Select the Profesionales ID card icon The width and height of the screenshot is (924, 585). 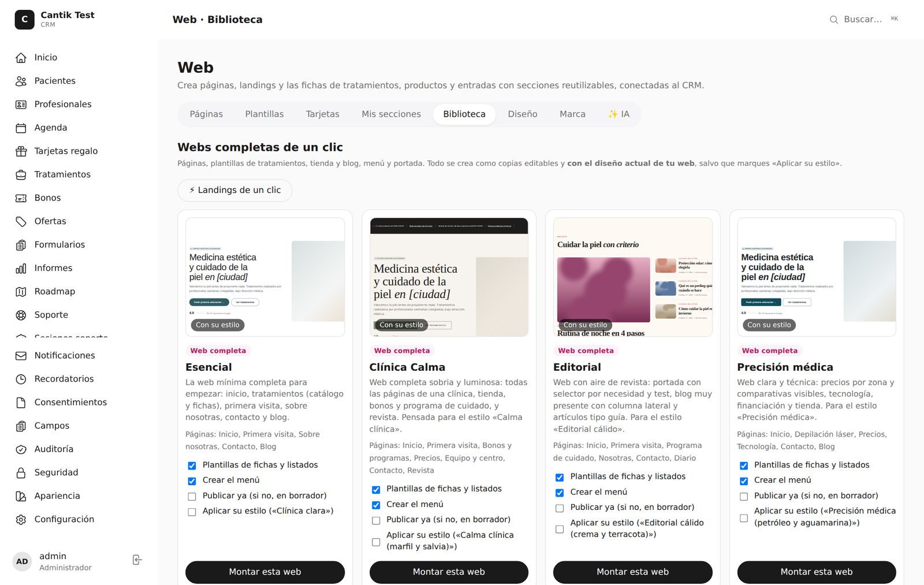click(x=21, y=105)
